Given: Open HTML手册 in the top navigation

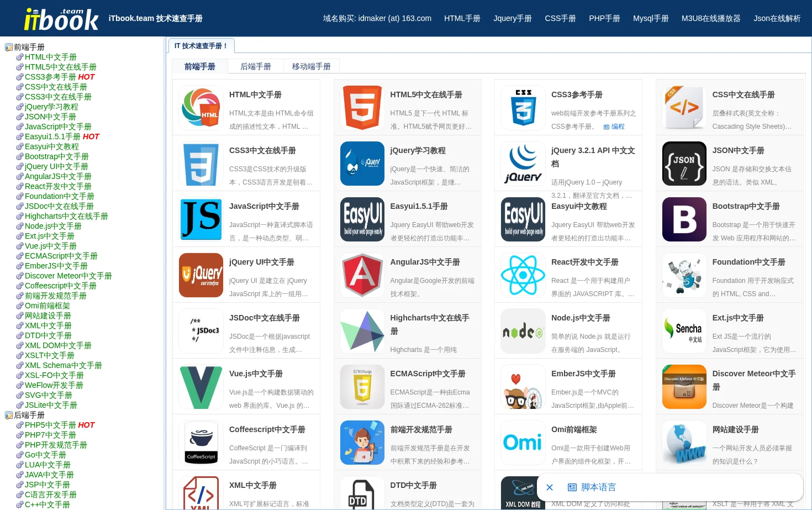Looking at the screenshot, I should click(462, 19).
